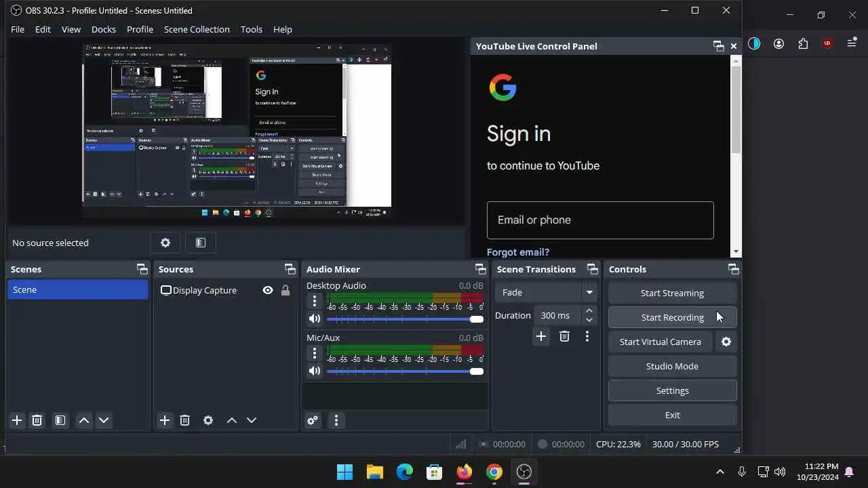Viewport: 868px width, 488px height.
Task: Decrease transition duration stepper down
Action: pos(589,320)
